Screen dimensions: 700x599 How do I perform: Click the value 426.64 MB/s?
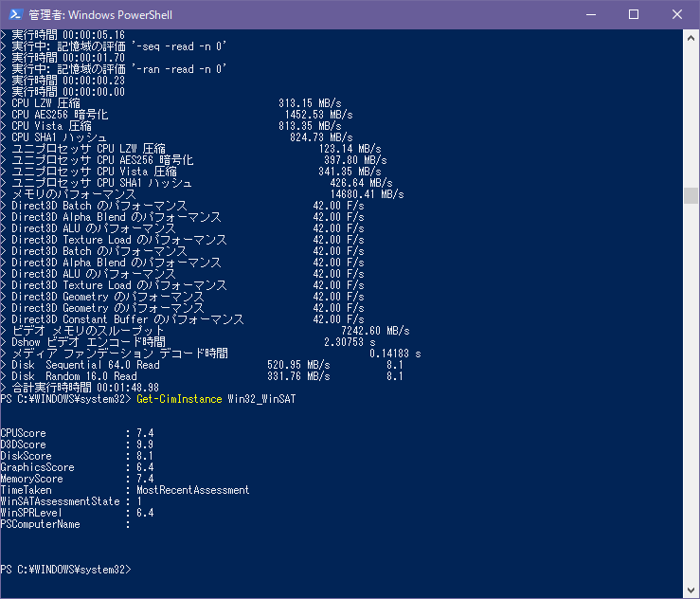click(x=361, y=183)
